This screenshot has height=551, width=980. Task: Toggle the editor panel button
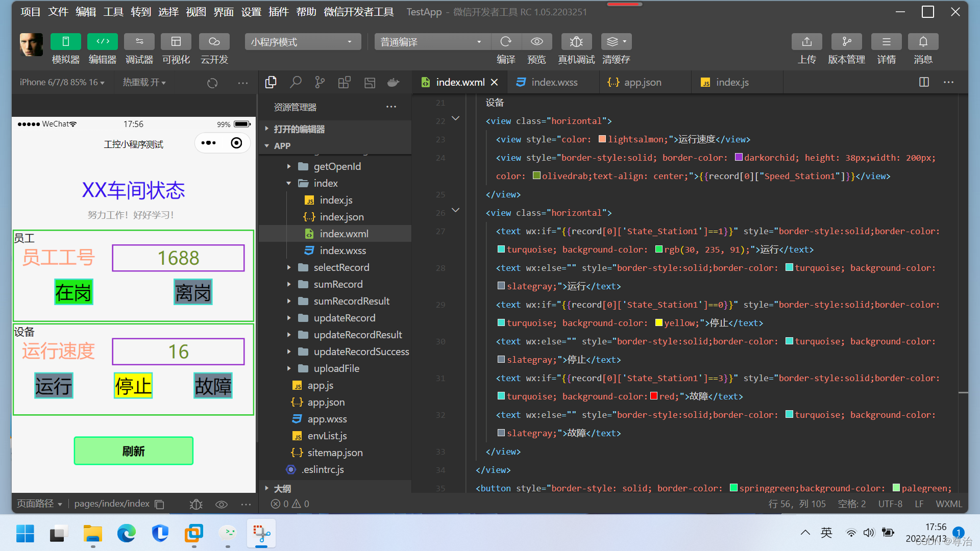pyautogui.click(x=102, y=42)
